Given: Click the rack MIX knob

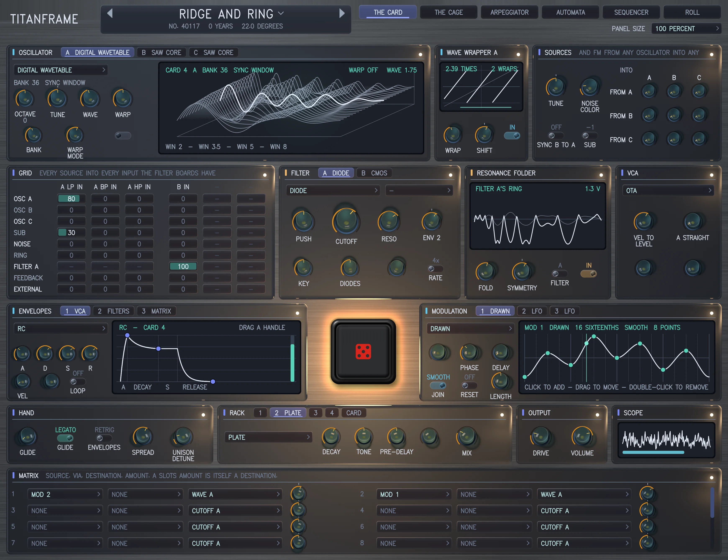Looking at the screenshot, I should click(x=467, y=437).
